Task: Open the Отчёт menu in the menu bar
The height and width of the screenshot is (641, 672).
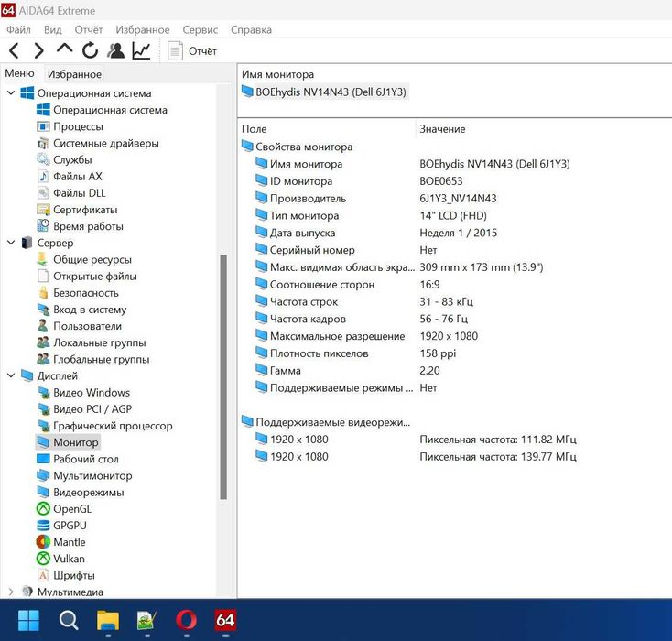Action: pyautogui.click(x=89, y=30)
